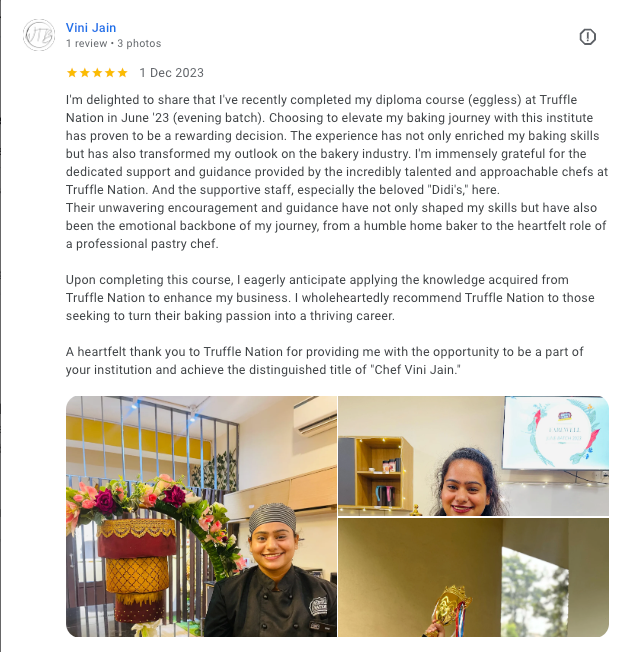Open the farewell selfie photo
This screenshot has width=618, height=652.
473,456
